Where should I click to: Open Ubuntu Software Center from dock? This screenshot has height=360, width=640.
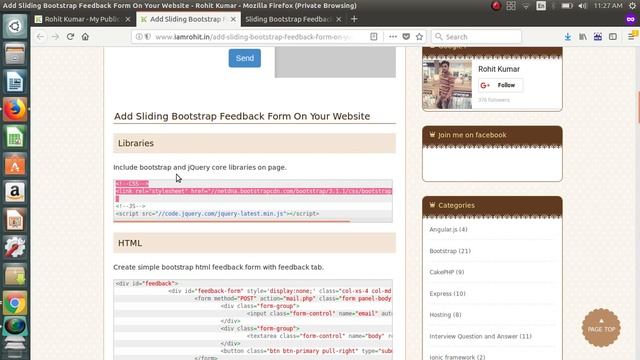[15, 165]
